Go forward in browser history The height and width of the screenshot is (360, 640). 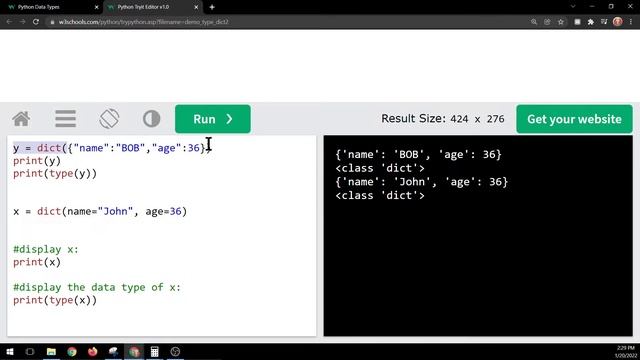pyautogui.click(x=22, y=22)
